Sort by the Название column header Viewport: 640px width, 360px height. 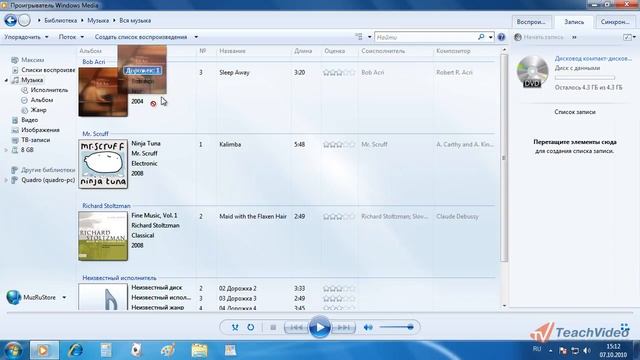pos(232,51)
